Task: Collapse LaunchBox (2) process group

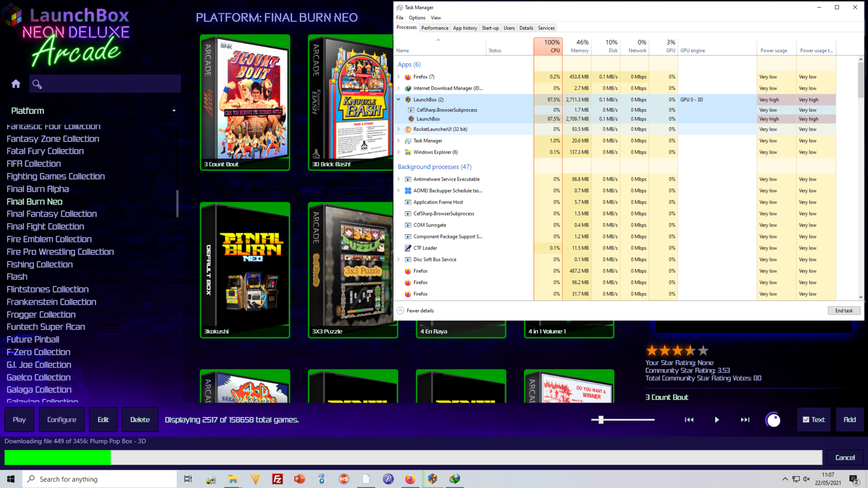Action: [x=399, y=100]
